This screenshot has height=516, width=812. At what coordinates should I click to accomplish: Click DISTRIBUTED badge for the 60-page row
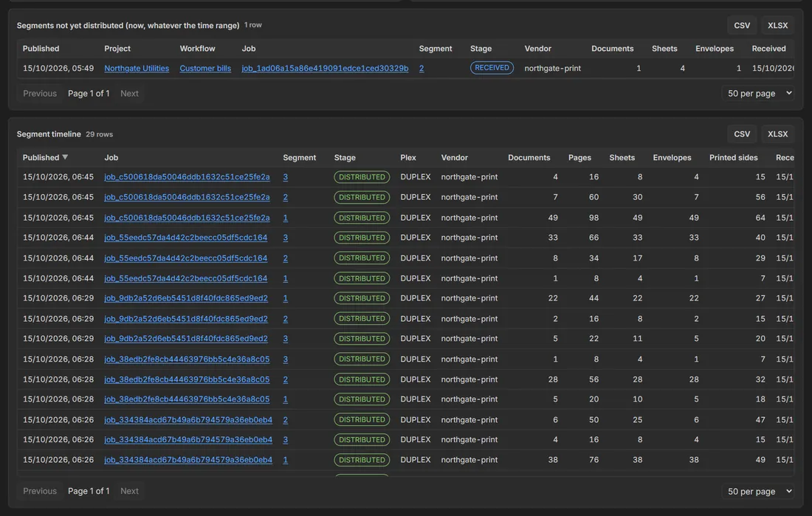pos(362,197)
